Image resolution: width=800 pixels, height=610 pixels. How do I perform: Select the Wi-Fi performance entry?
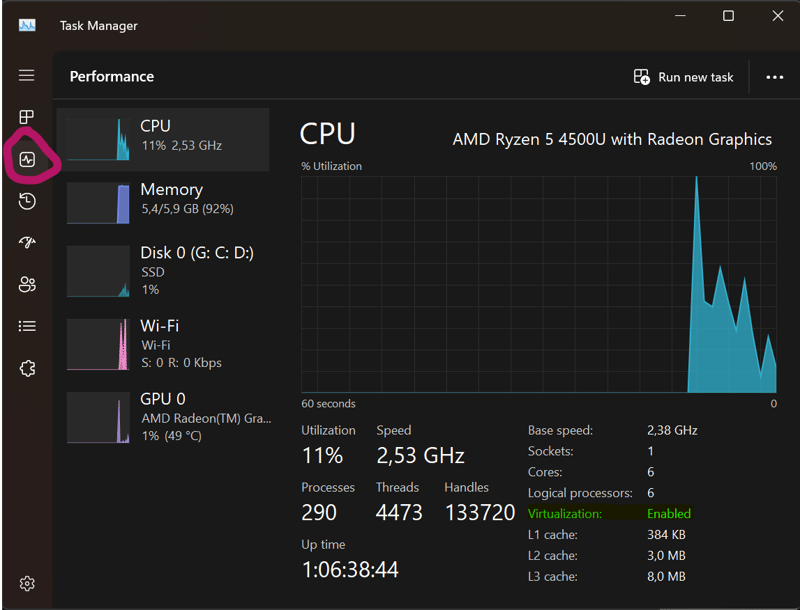coord(163,344)
